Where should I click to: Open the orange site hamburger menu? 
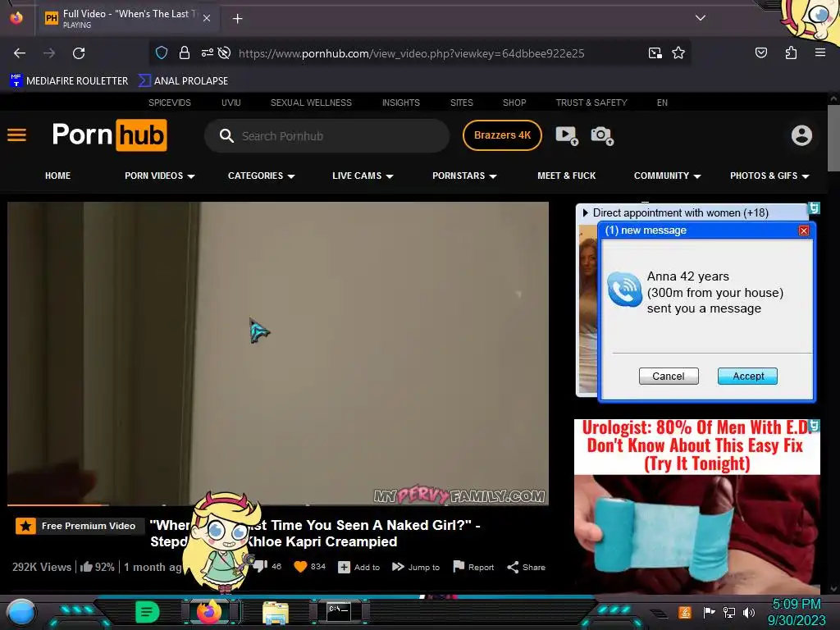tap(16, 135)
